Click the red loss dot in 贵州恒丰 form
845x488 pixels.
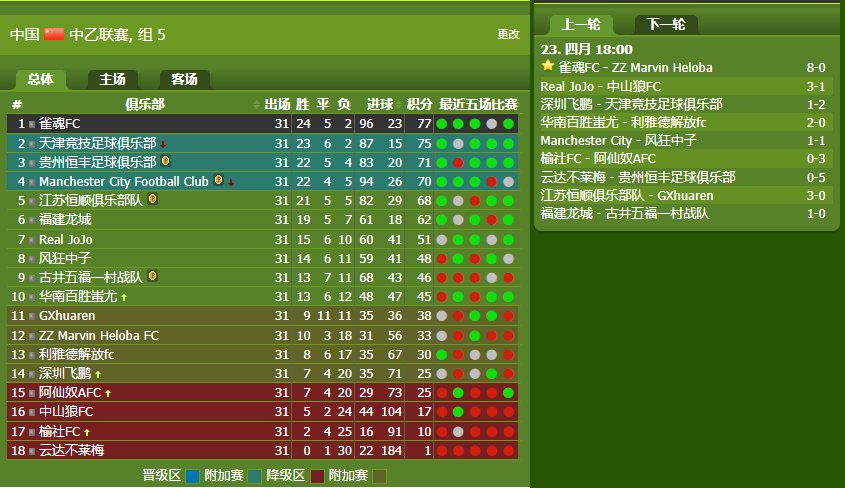[x=458, y=163]
